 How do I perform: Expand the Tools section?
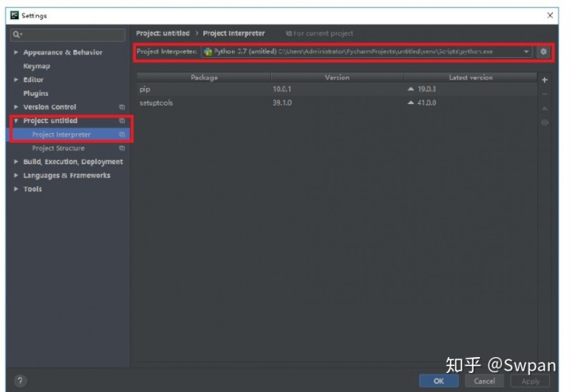tap(16, 189)
